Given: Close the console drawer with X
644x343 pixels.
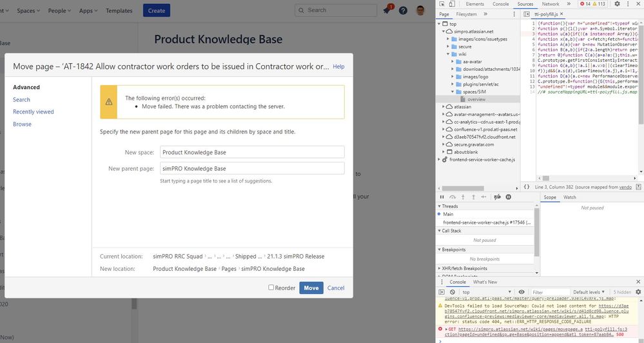Looking at the screenshot, I should pyautogui.click(x=638, y=282).
